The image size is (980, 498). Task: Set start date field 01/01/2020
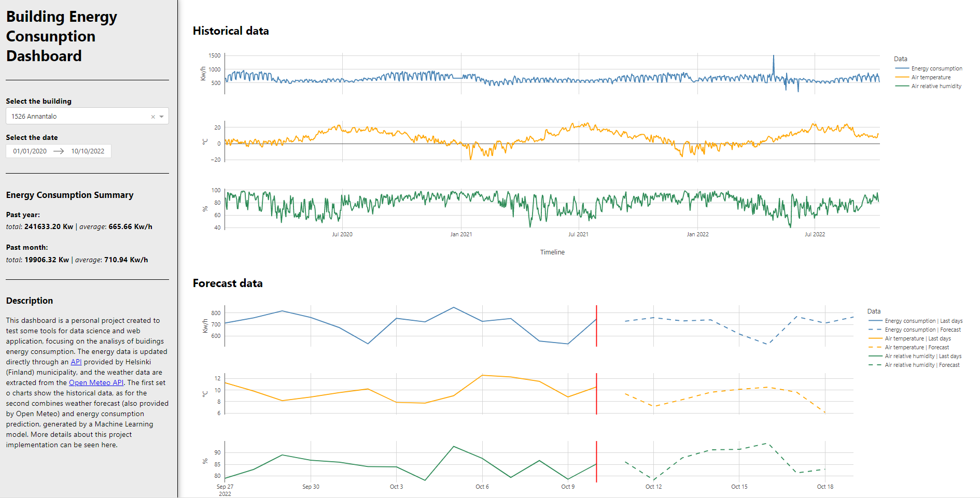(x=30, y=151)
